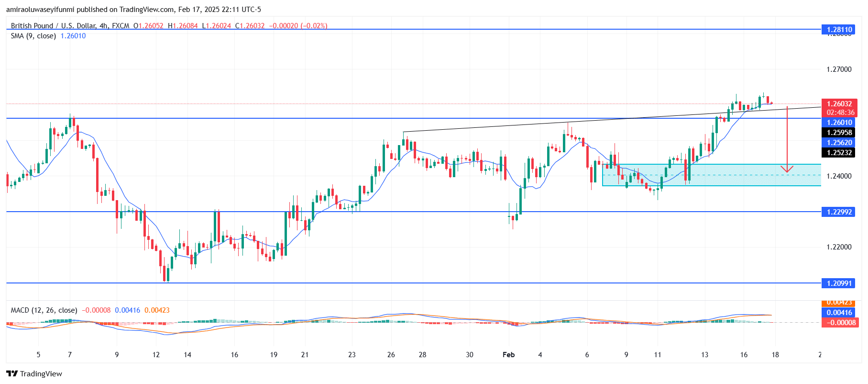Select the MACD (12, 26, close) indicator label

coord(44,310)
